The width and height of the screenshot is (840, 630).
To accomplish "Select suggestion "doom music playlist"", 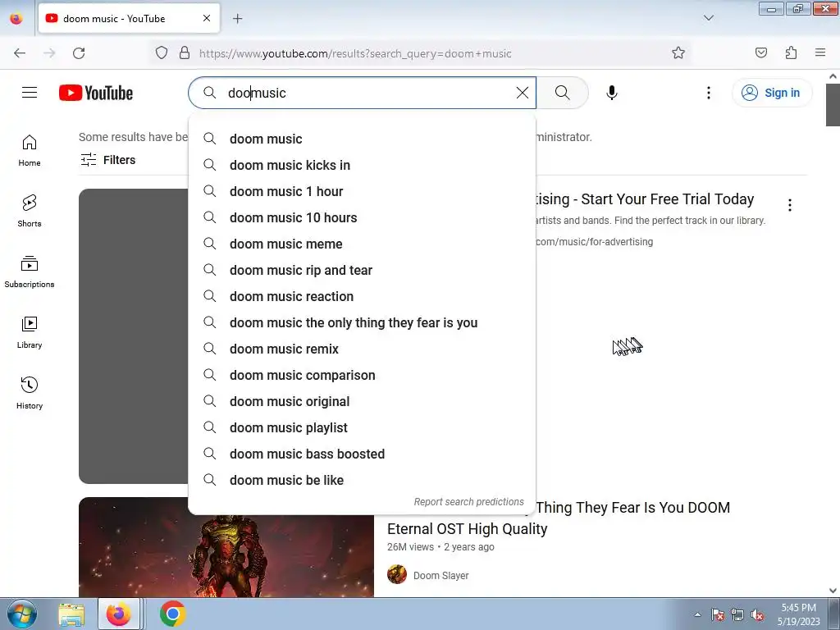I will pyautogui.click(x=362, y=427).
